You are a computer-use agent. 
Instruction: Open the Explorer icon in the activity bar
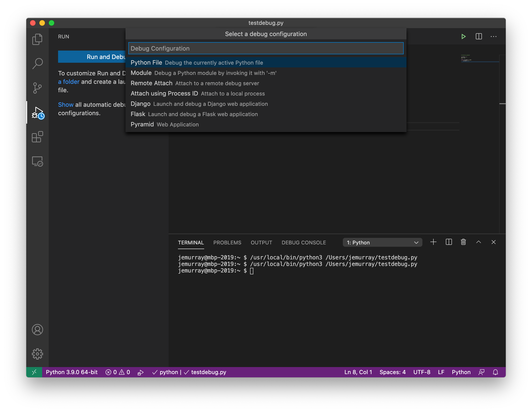coord(37,39)
